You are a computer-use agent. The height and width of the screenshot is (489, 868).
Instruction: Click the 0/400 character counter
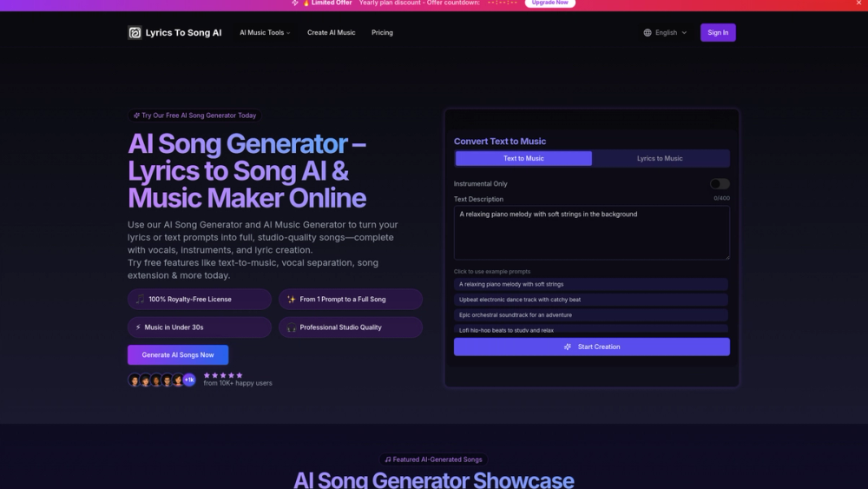(721, 198)
